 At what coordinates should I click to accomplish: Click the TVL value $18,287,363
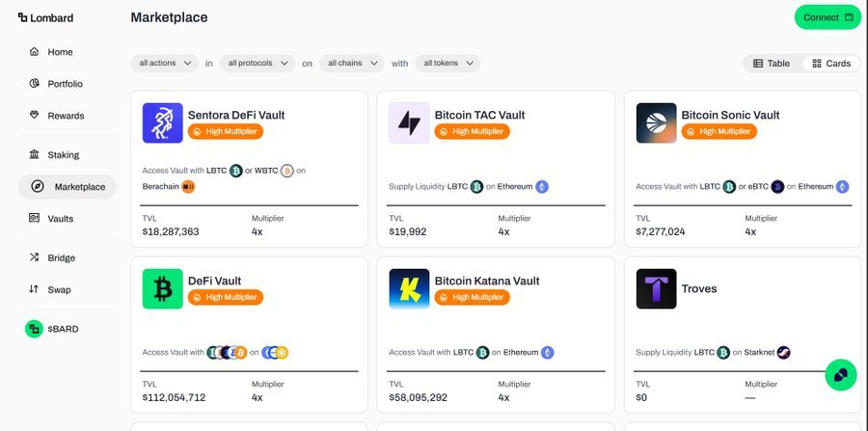tap(171, 231)
